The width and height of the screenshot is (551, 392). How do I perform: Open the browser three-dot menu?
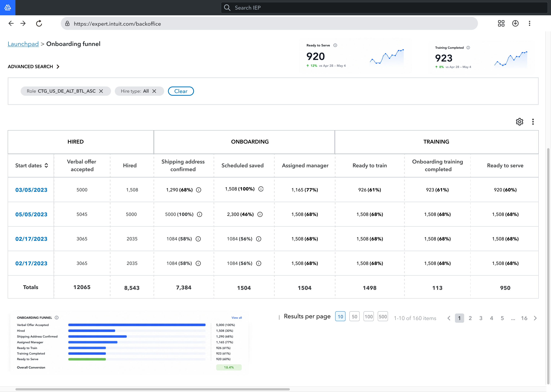click(530, 23)
